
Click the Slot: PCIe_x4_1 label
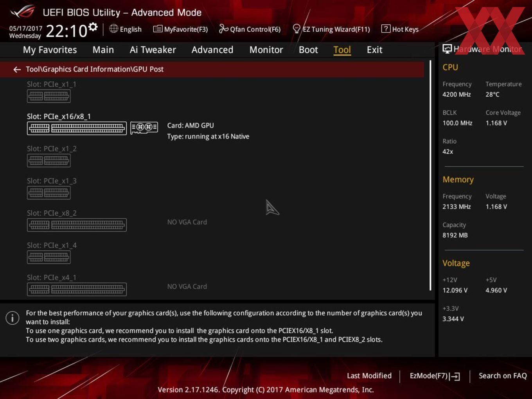pyautogui.click(x=52, y=277)
